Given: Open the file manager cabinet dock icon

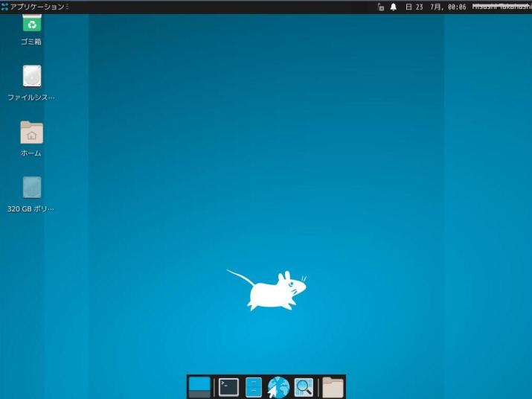Looking at the screenshot, I should (254, 387).
